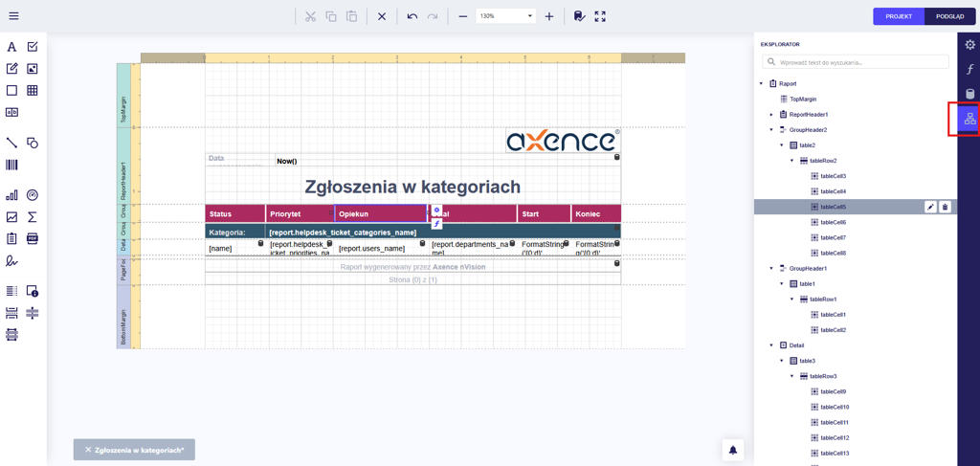Screen dimensions: 980x466
Task: Delete tableCell5 with trash icon
Action: pyautogui.click(x=945, y=207)
